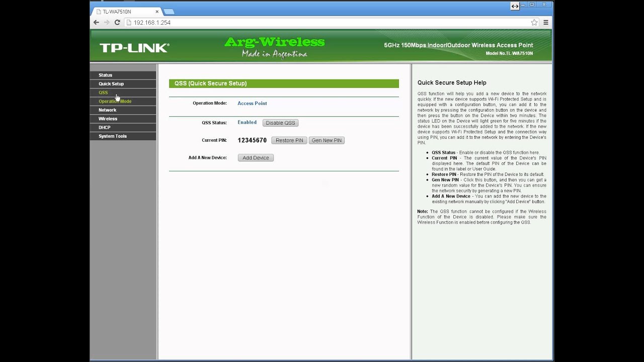Go back with the browser back arrow
644x362 pixels.
(96, 23)
